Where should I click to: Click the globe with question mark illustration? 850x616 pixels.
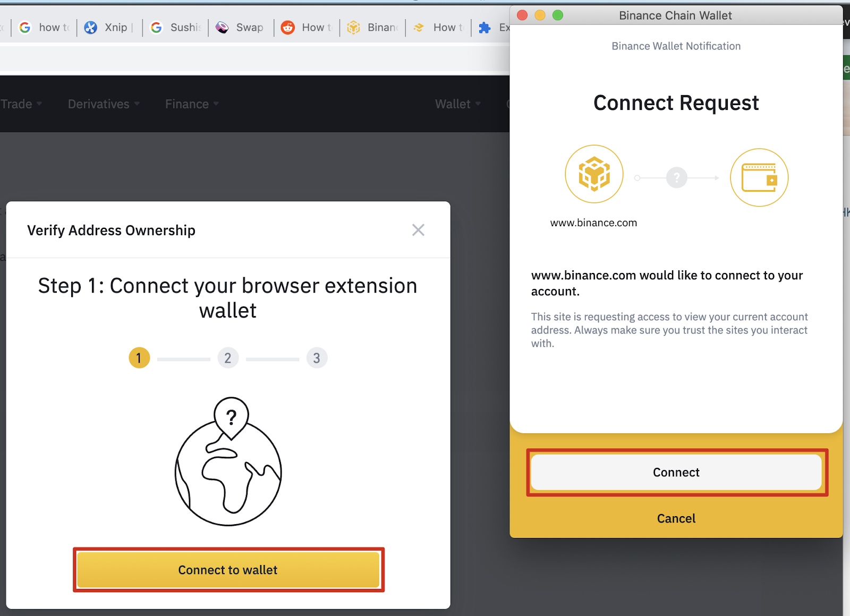click(x=228, y=462)
